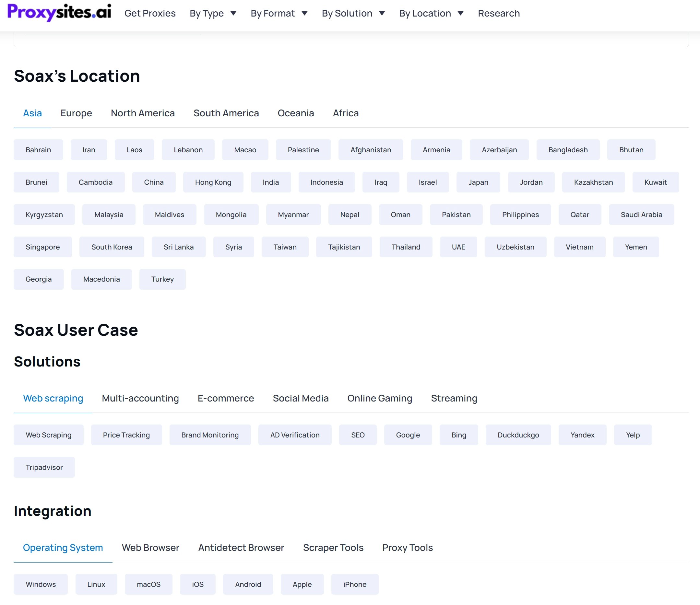This screenshot has width=700, height=605.
Task: Switch to the Europe location tab
Action: [76, 113]
